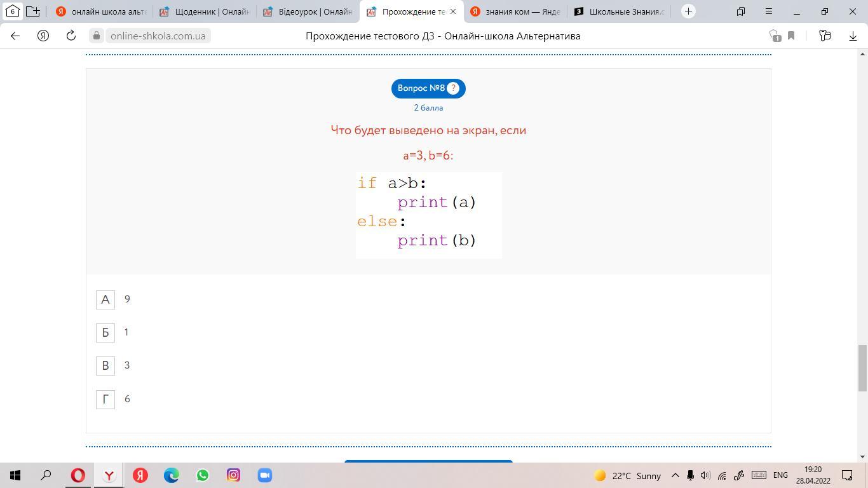The width and height of the screenshot is (868, 488).
Task: Open the network connection tray icon
Action: [x=722, y=475]
